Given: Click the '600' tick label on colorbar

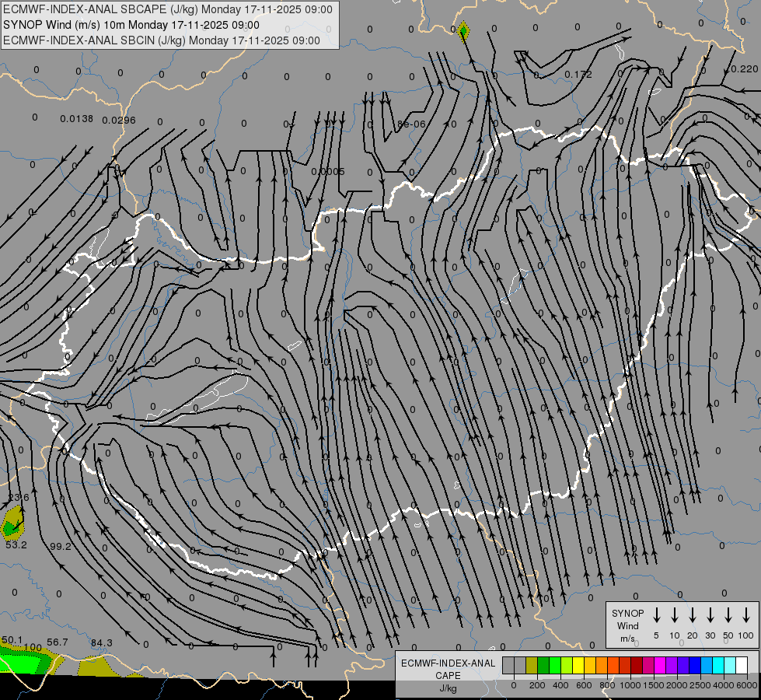Looking at the screenshot, I should (x=584, y=685).
